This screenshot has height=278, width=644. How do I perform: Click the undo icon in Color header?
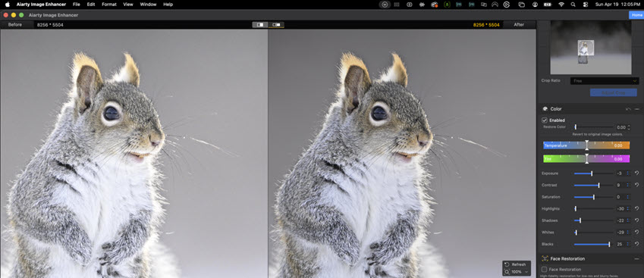[x=628, y=109]
